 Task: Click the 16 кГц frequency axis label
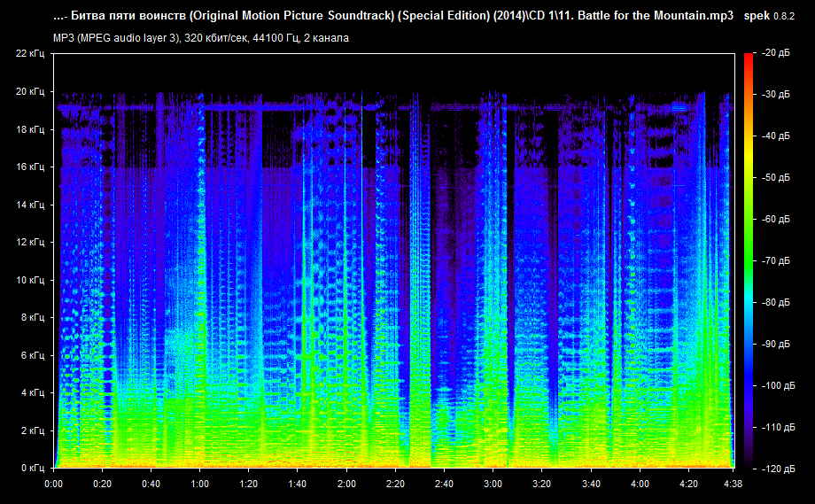(30, 167)
